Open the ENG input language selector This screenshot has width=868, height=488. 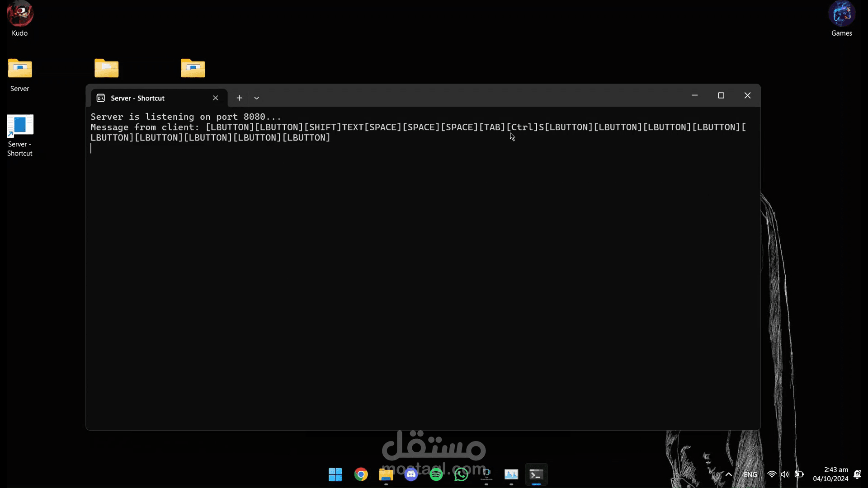tap(750, 474)
